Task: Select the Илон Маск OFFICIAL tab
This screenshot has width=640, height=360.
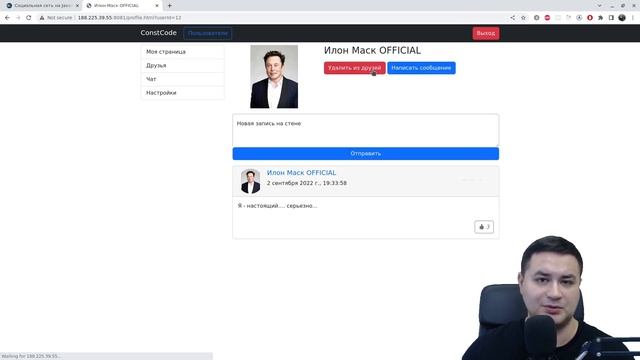Action: click(x=122, y=6)
